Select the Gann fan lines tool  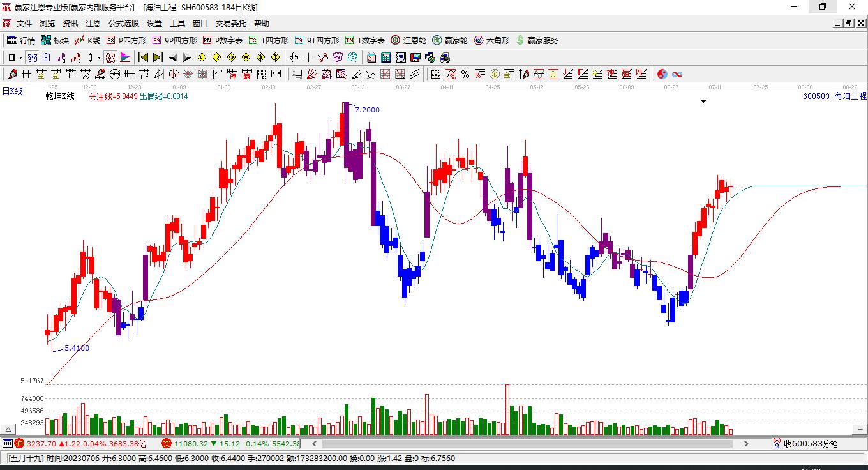pos(312,74)
